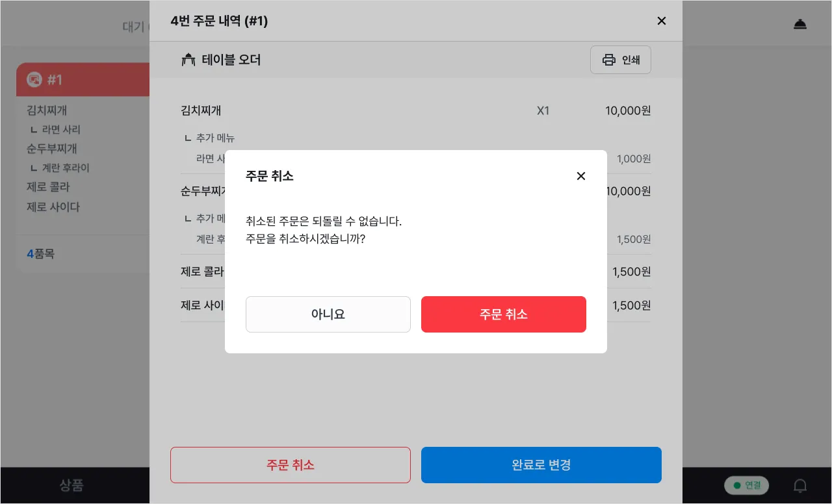Click the printer icon for 인쇄
The width and height of the screenshot is (832, 504).
(609, 60)
